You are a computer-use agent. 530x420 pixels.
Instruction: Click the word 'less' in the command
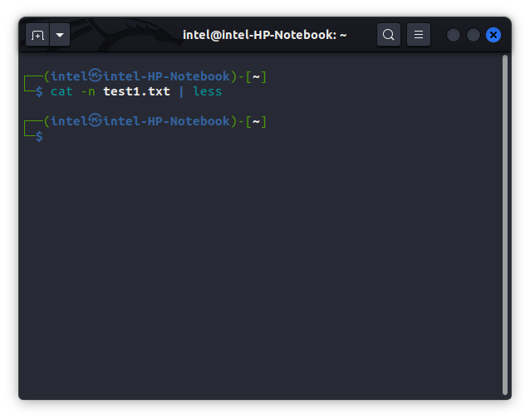click(207, 91)
